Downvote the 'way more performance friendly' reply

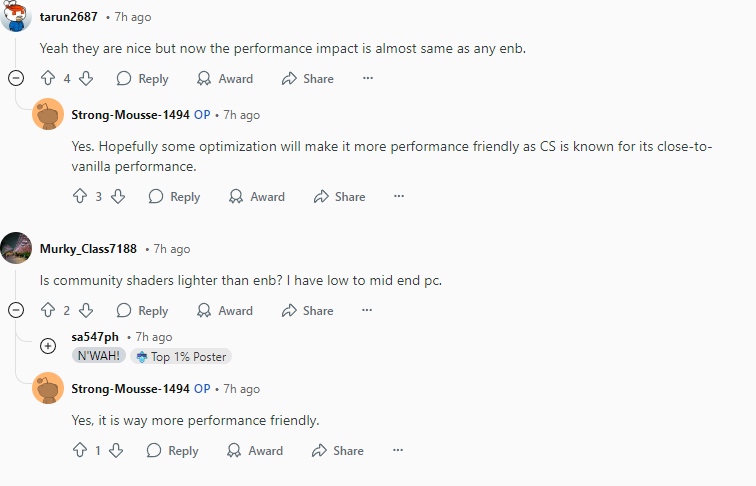(x=117, y=450)
